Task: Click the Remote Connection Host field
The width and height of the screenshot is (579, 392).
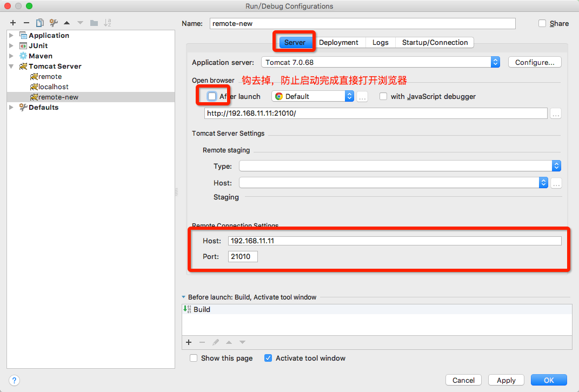Action: 395,241
